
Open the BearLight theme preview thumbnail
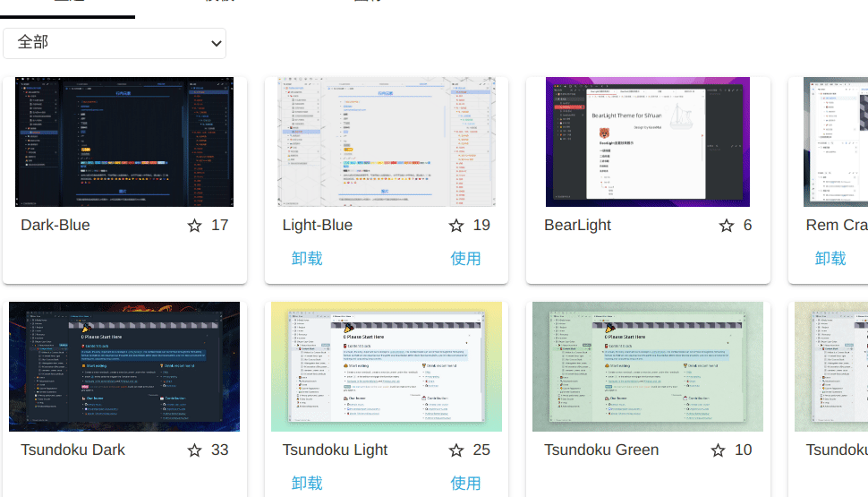[648, 141]
